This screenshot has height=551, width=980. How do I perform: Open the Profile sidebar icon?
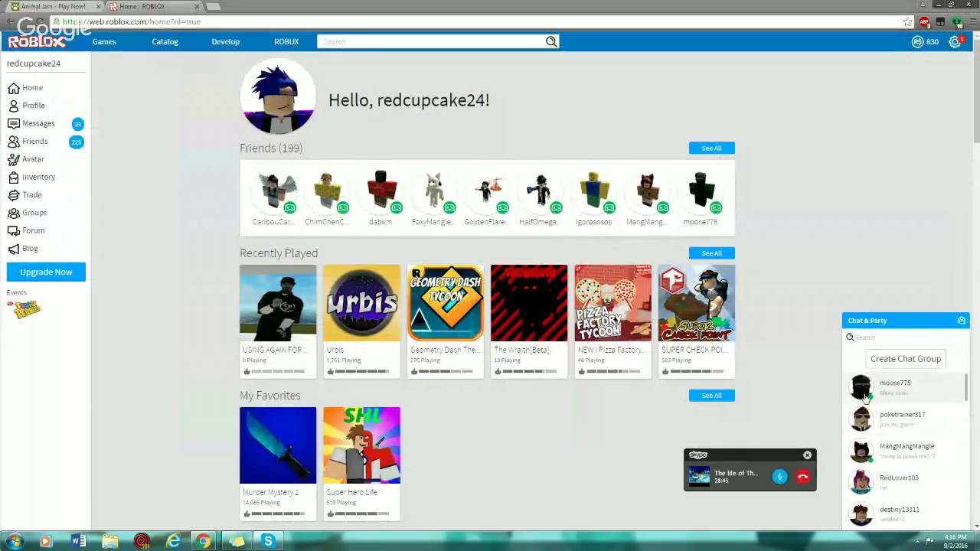[x=14, y=106]
